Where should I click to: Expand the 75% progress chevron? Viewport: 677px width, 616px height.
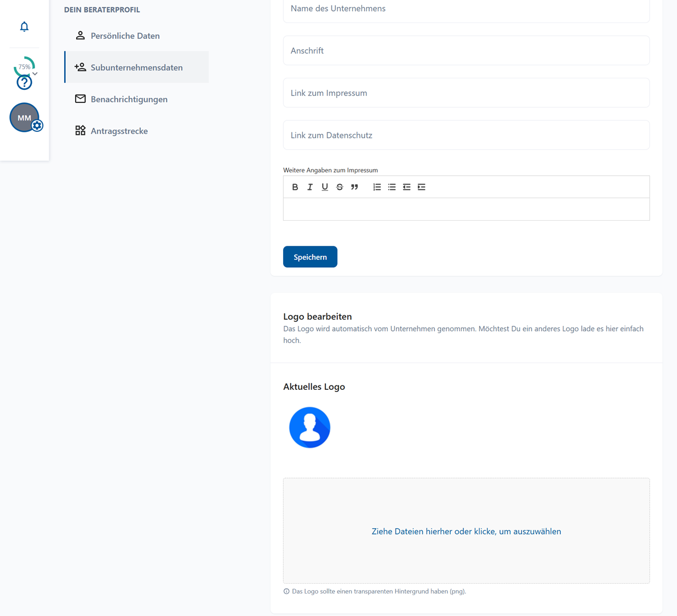35,73
